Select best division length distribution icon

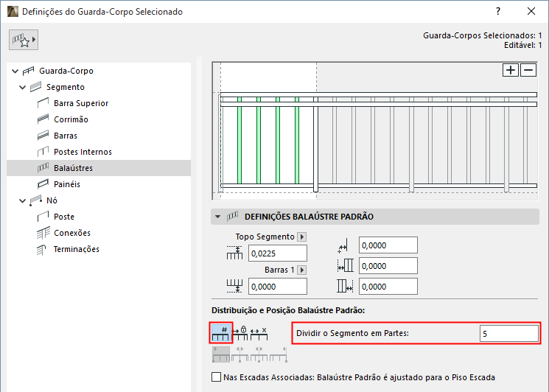click(259, 333)
